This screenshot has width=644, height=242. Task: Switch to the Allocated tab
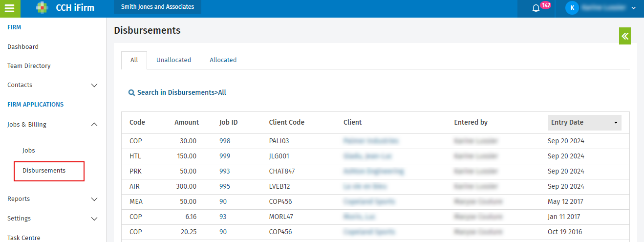pyautogui.click(x=223, y=60)
